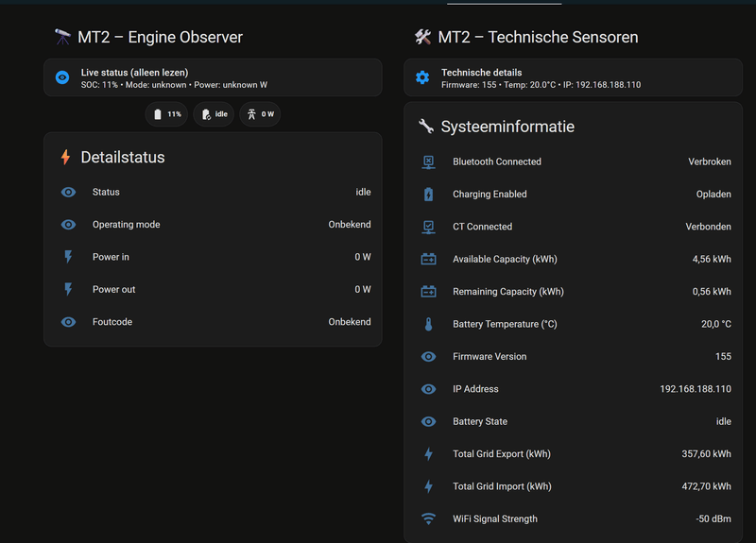Click the Power out value 0 W
This screenshot has width=756, height=543.
(x=363, y=289)
